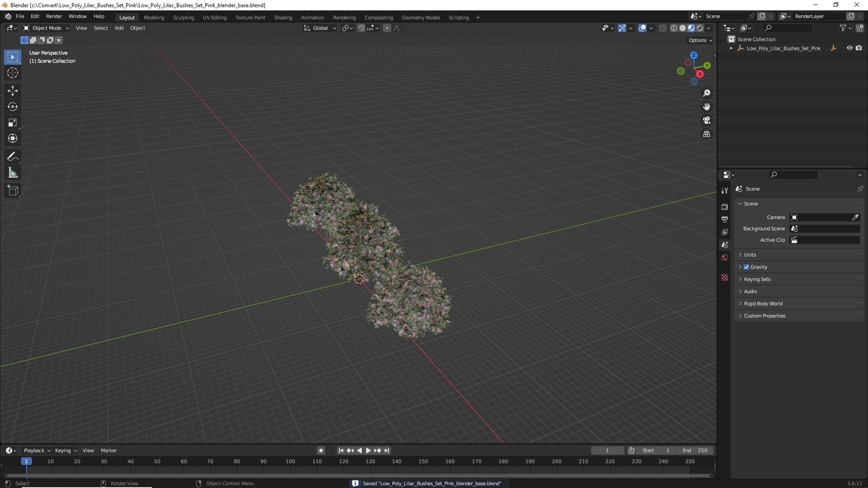Open the Keying dropdown in timeline
Screen dimensions: 868x488
[x=66, y=450]
